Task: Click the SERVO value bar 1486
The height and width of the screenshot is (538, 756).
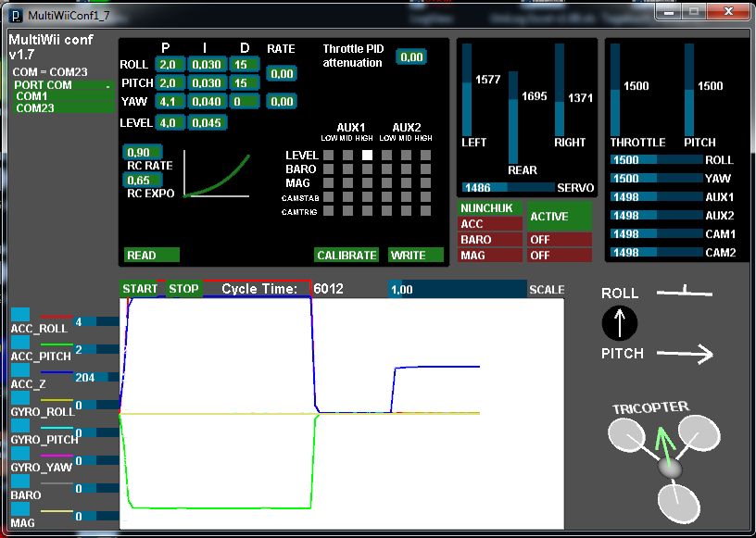Action: point(509,188)
